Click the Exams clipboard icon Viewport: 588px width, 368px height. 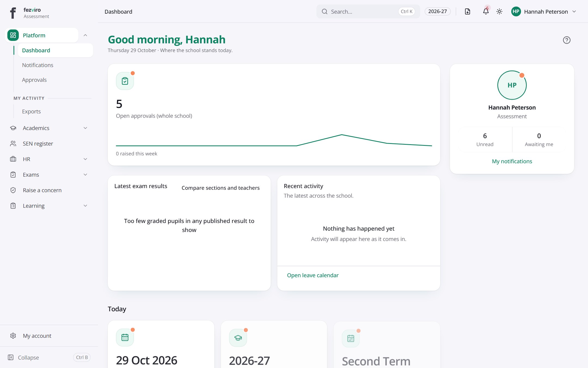point(13,175)
